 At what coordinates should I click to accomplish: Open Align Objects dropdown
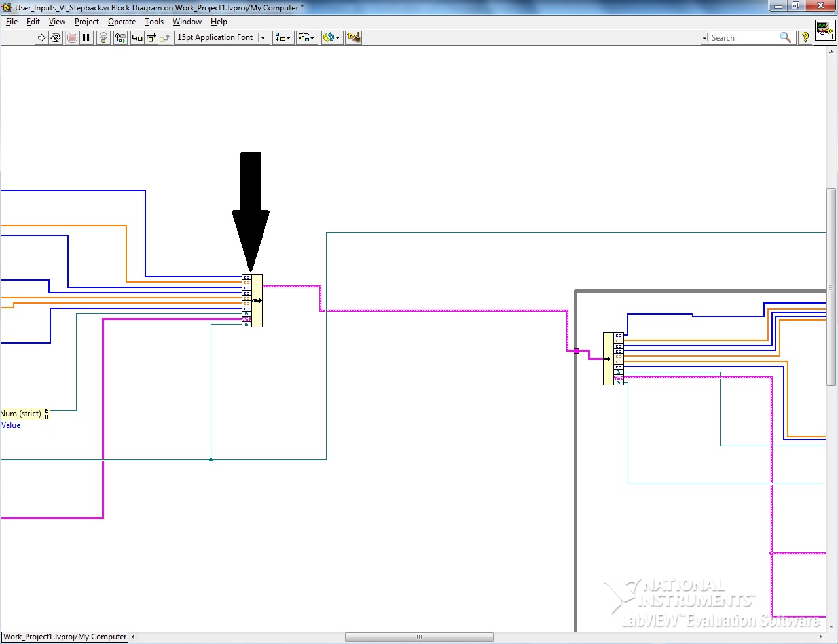click(x=283, y=37)
